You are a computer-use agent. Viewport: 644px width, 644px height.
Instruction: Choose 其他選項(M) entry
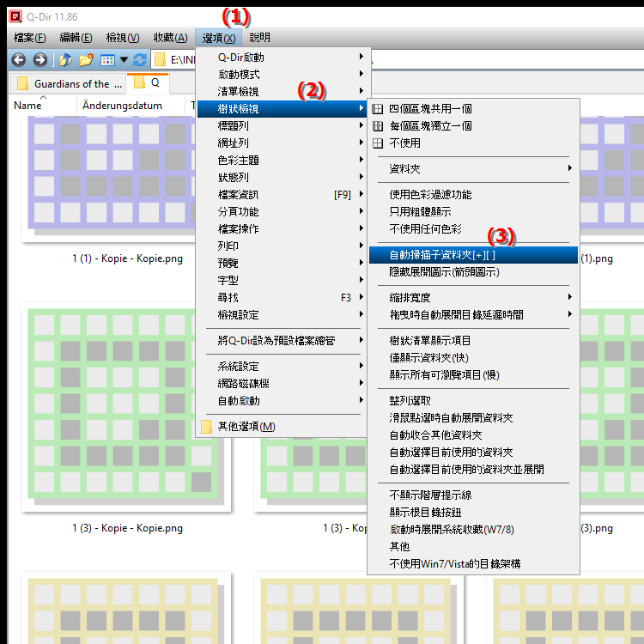point(282,427)
